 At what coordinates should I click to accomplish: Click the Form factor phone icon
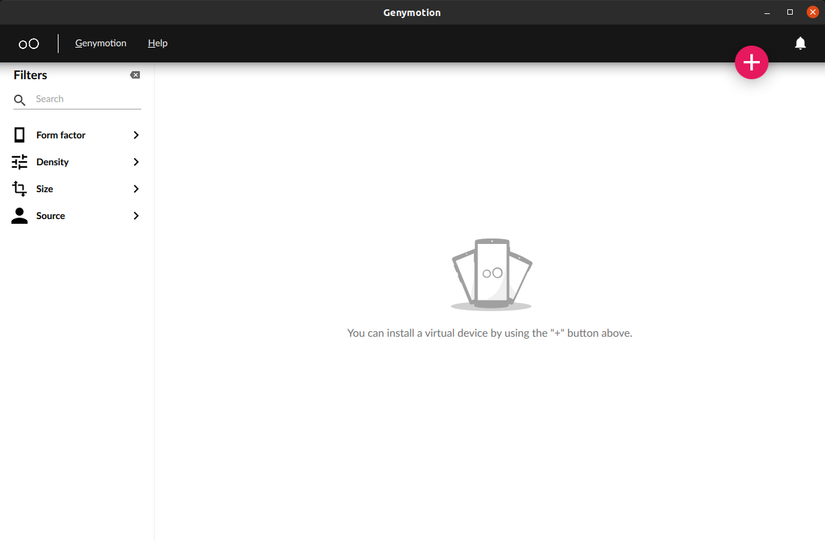[19, 135]
